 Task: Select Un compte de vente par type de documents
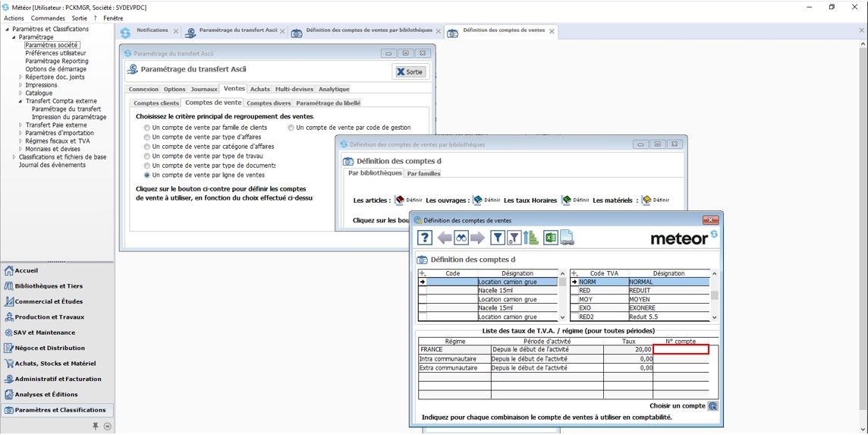coord(146,165)
